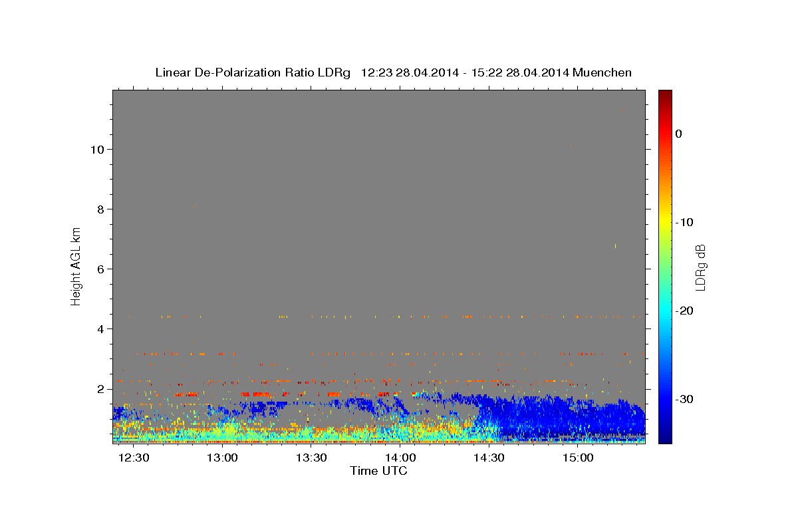Click the 'Height AGL km' y-axis label
798x532 pixels.
(x=76, y=266)
